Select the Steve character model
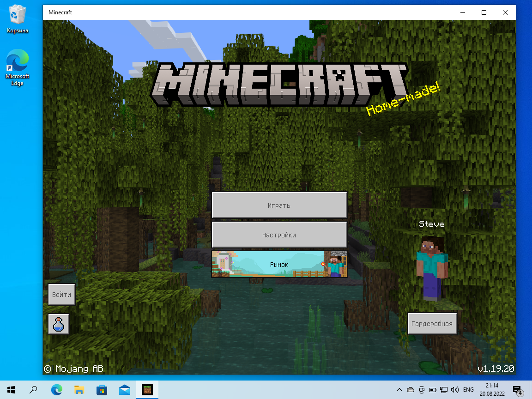 pos(432,268)
